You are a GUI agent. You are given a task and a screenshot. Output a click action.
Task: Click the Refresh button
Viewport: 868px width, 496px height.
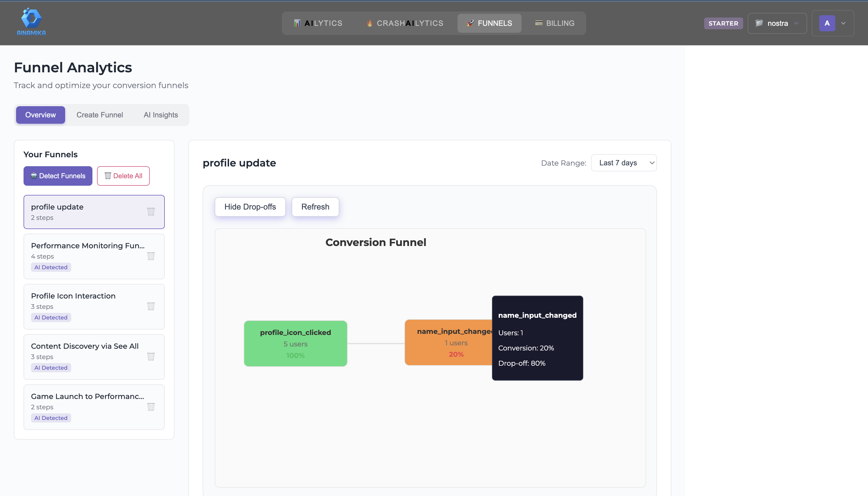(315, 207)
